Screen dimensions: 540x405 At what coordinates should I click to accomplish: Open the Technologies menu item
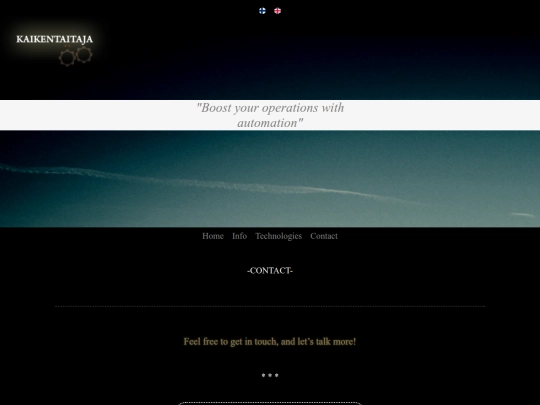click(x=279, y=236)
